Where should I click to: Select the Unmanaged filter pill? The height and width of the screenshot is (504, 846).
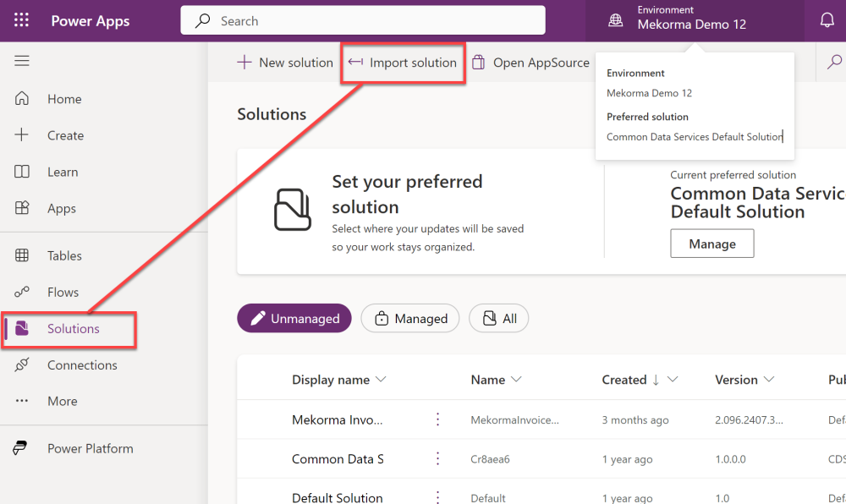point(294,319)
